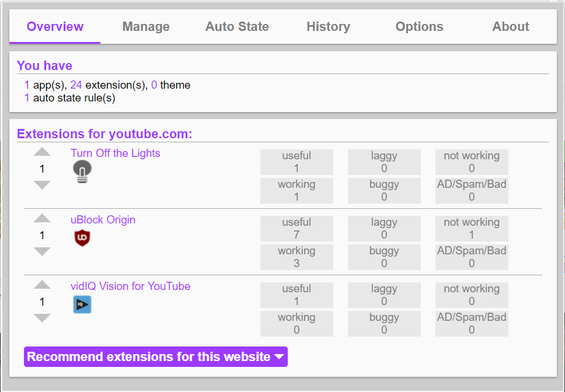Tag vidIQ Vision as laggy
565x392 pixels.
click(384, 295)
